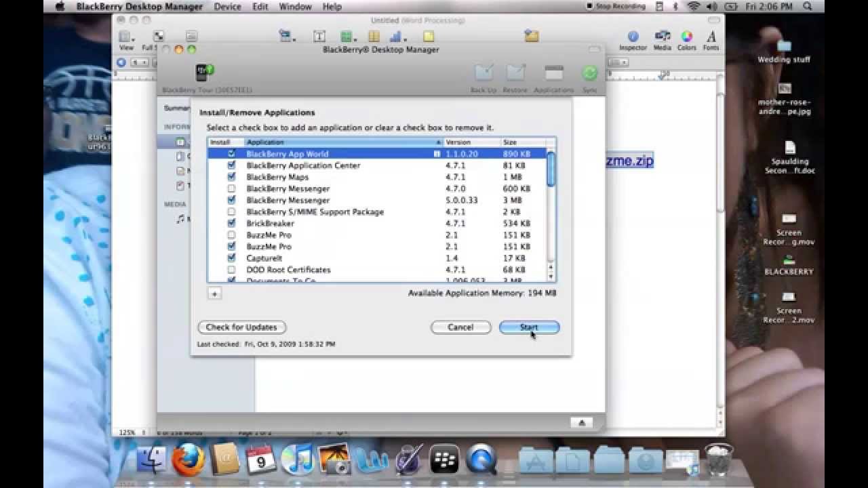Click the Version column header
868x488 pixels.
coord(472,142)
